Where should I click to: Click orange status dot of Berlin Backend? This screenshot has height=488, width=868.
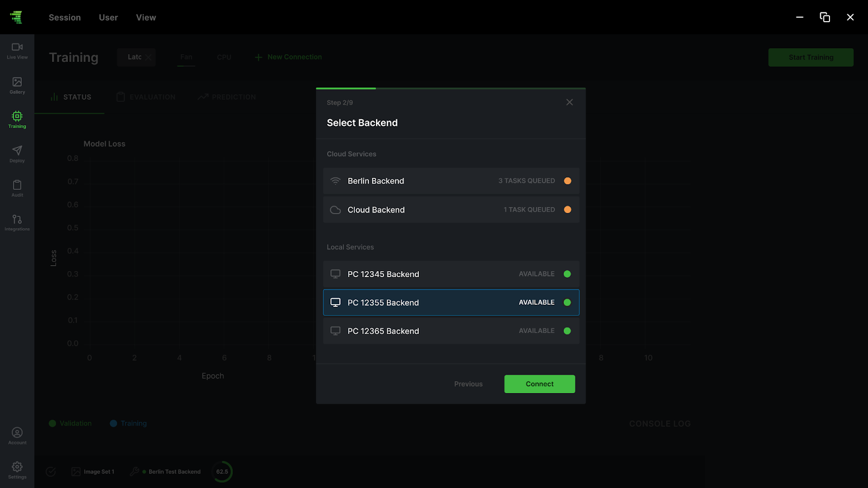coord(567,181)
